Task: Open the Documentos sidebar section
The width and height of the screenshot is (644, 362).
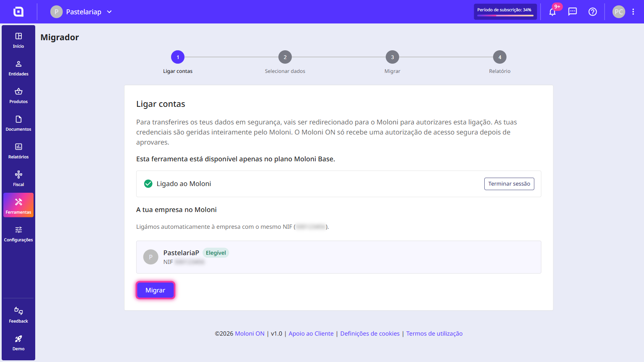Action: tap(18, 124)
